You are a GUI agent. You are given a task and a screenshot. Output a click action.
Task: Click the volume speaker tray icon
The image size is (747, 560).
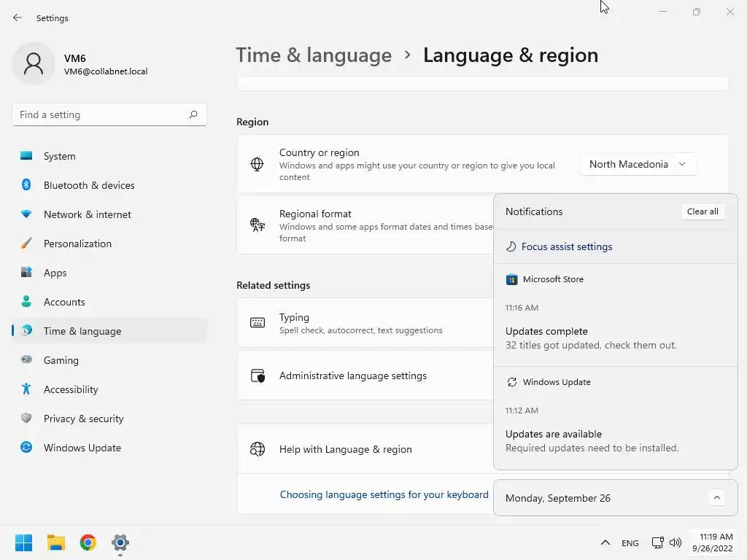pos(676,542)
